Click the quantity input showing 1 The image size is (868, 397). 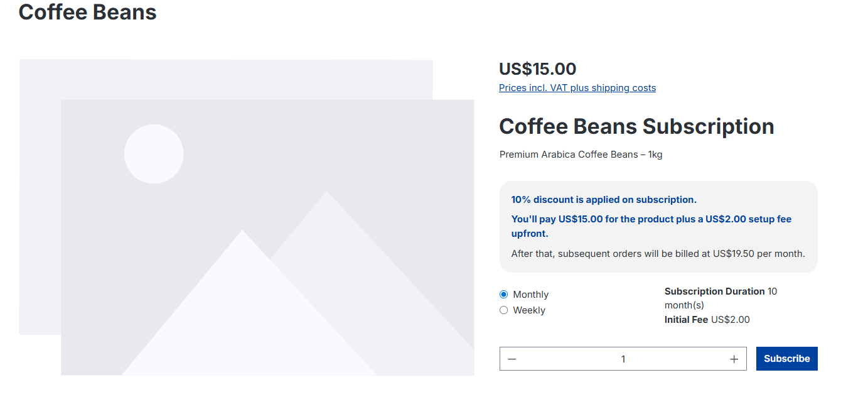623,359
